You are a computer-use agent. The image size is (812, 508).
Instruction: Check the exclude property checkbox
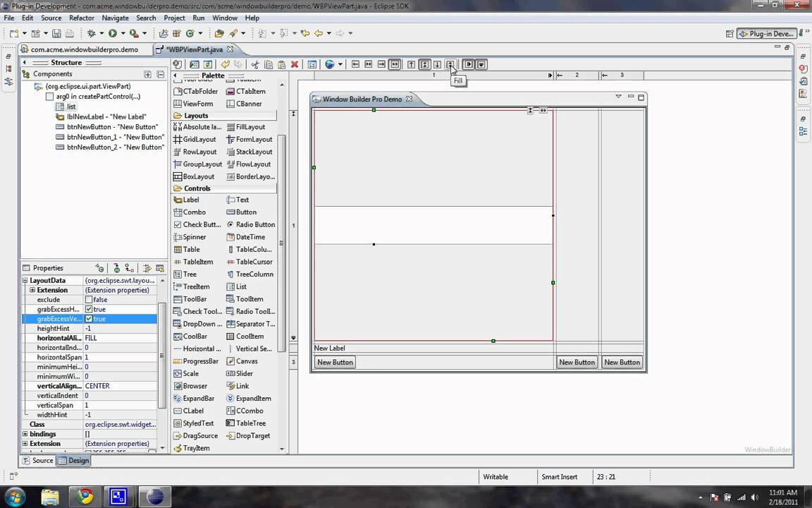tap(89, 300)
